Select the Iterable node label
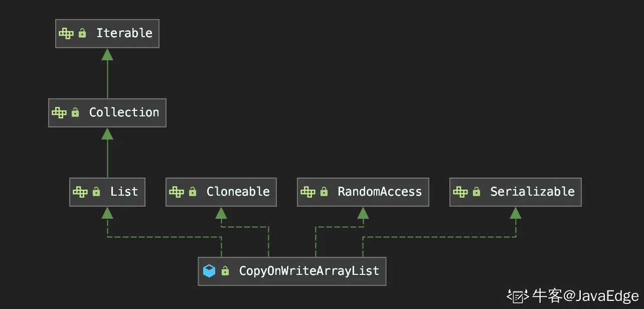Image resolution: width=644 pixels, height=309 pixels. pos(124,33)
